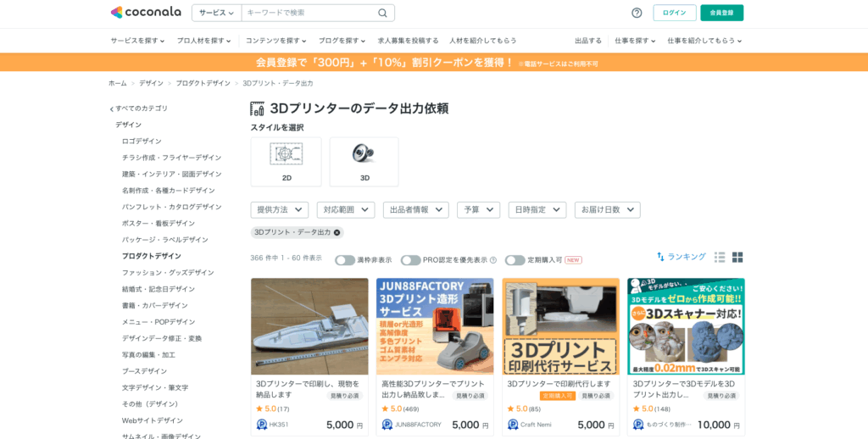Click the ログイン button
Screen dimensions: 868x439
[x=674, y=13]
